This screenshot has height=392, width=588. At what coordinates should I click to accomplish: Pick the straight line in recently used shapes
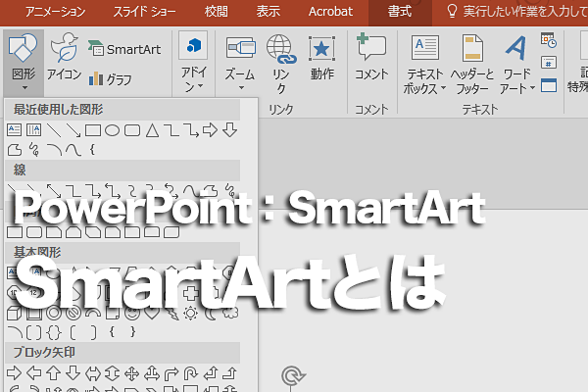54,130
